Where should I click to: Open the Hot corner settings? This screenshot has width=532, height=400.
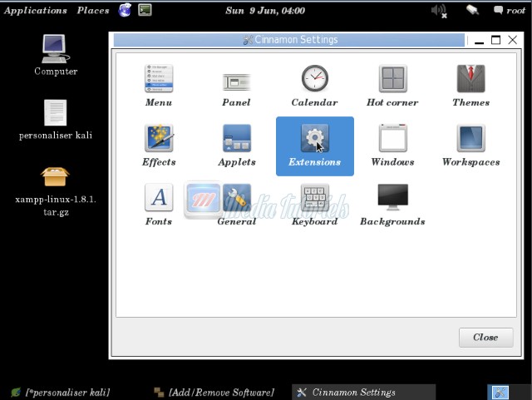tap(392, 79)
